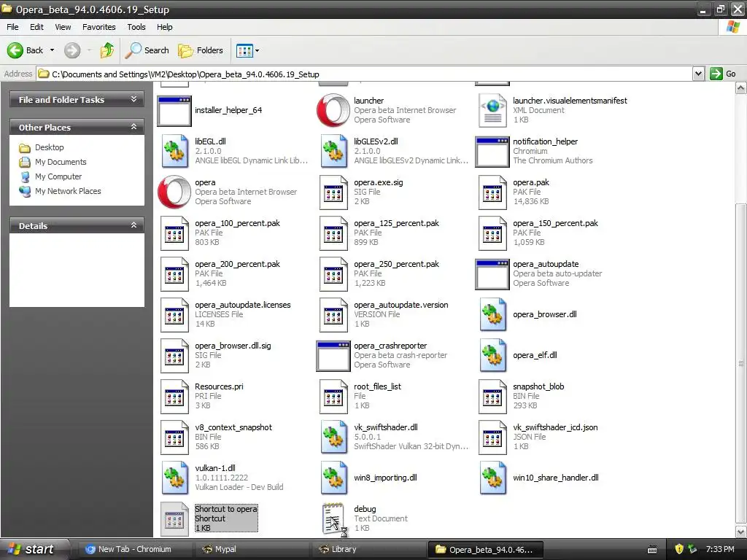Click scrollbar up arrow of file list

[x=741, y=87]
